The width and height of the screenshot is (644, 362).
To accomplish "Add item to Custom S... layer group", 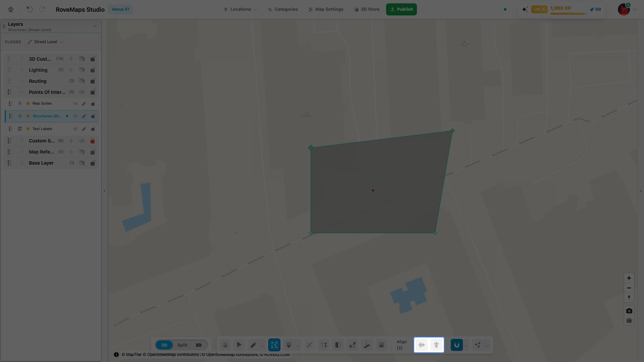I will coord(71,141).
